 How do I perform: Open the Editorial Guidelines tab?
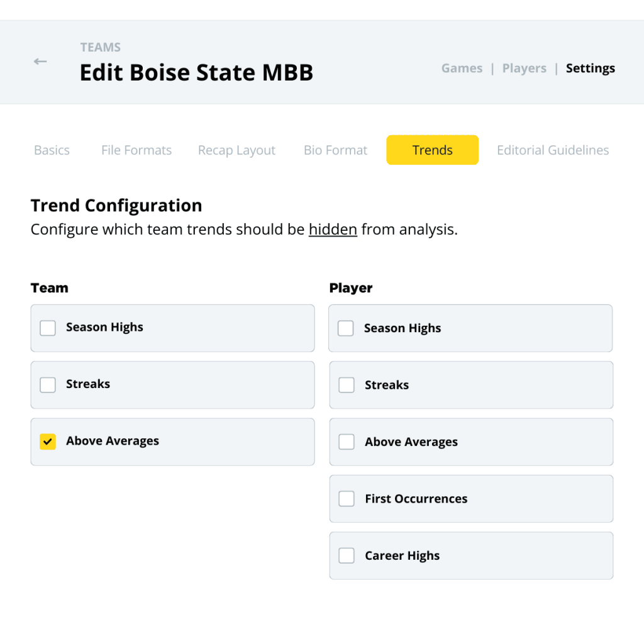[x=553, y=150]
